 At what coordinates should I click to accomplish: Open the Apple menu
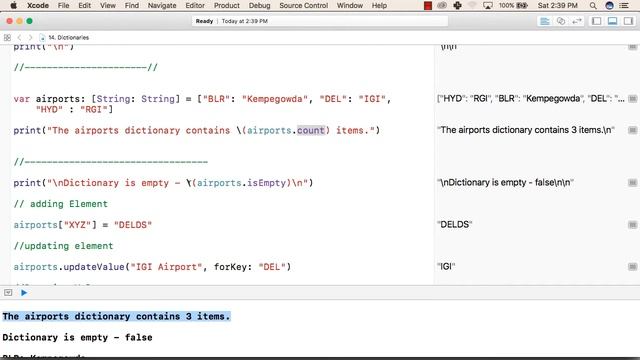tap(13, 5)
